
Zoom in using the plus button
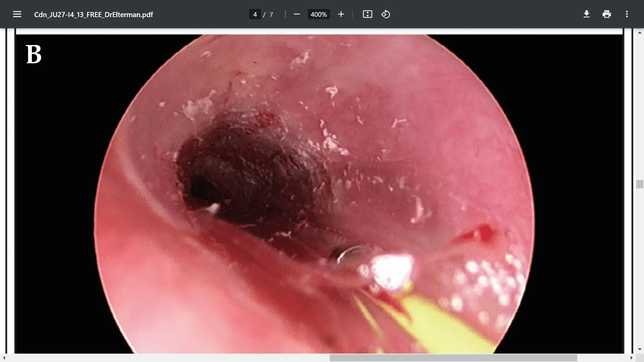(341, 14)
